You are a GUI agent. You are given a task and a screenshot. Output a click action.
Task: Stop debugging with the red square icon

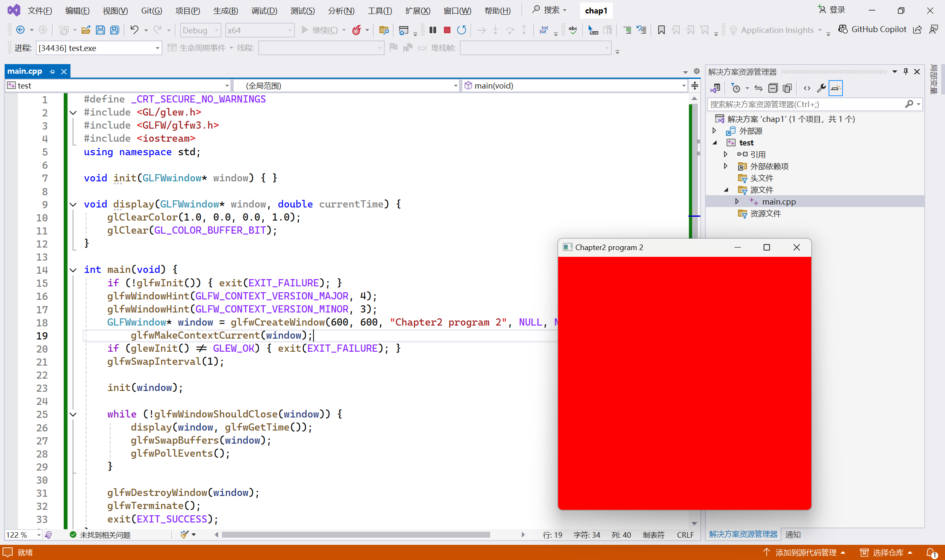coord(447,30)
